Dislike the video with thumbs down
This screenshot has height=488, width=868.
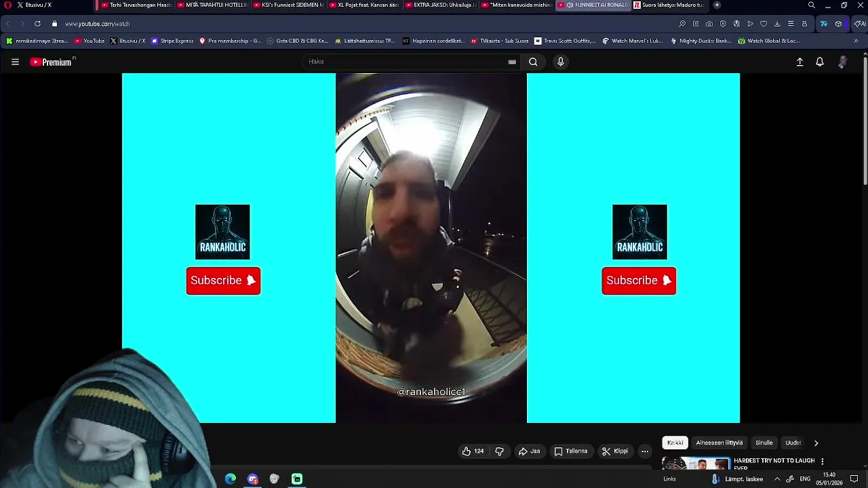click(x=499, y=451)
